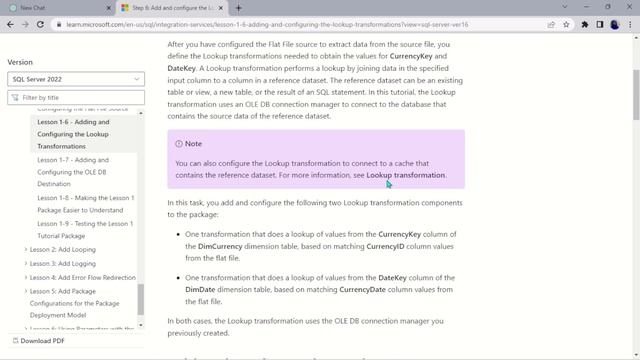Click the Note info icon
Viewport: 640px width, 360px height.
[x=179, y=144]
